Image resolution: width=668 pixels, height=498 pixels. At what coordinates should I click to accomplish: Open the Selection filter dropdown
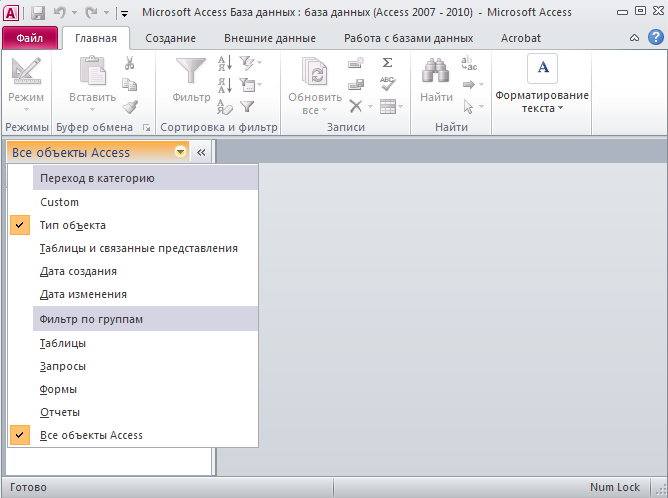point(250,63)
